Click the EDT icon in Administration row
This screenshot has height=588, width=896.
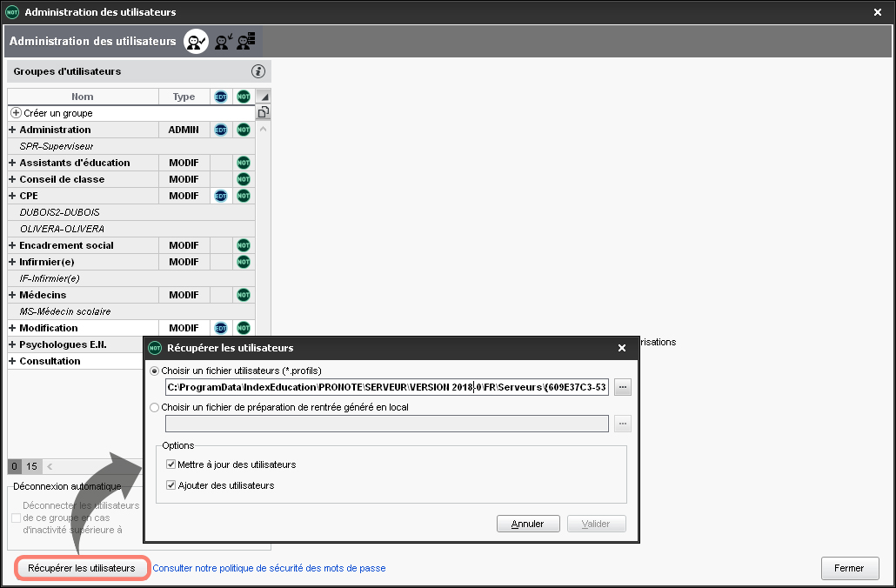click(221, 130)
